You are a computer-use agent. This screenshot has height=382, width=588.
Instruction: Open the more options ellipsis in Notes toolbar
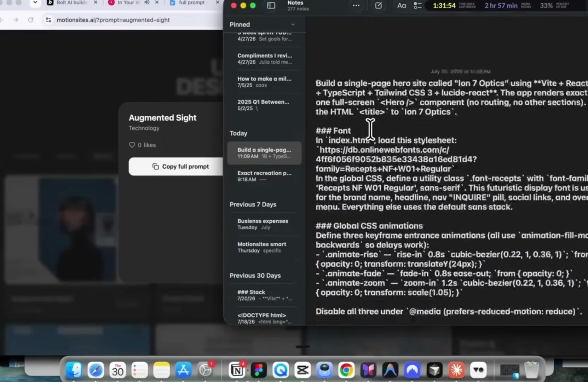(x=356, y=5)
